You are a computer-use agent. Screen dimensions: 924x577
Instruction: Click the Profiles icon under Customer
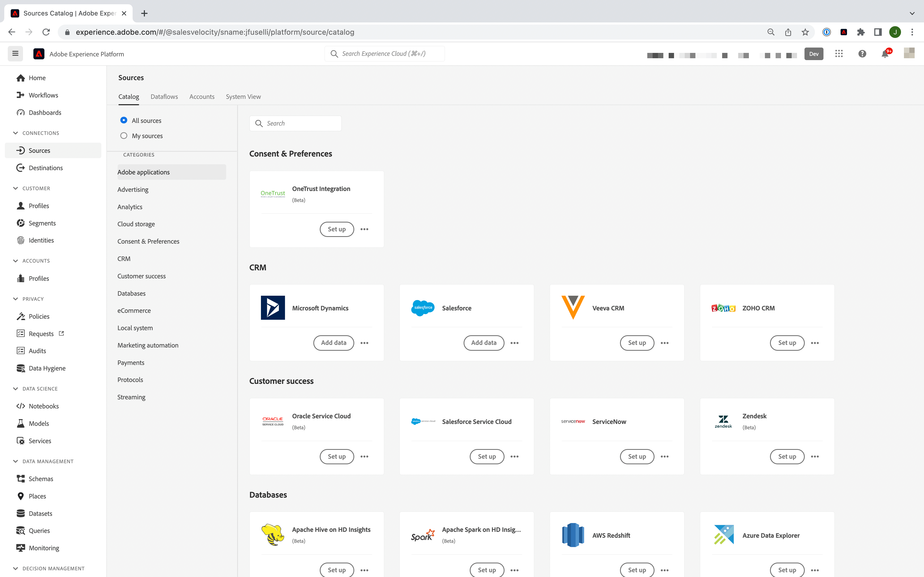tap(21, 205)
